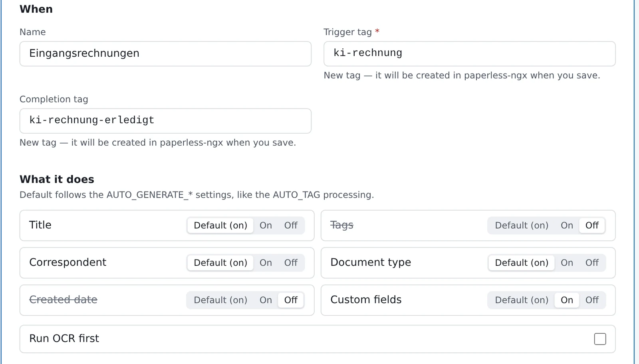
Task: Click the AUTO_GENERATE_* settings description text
Action: pos(197,195)
